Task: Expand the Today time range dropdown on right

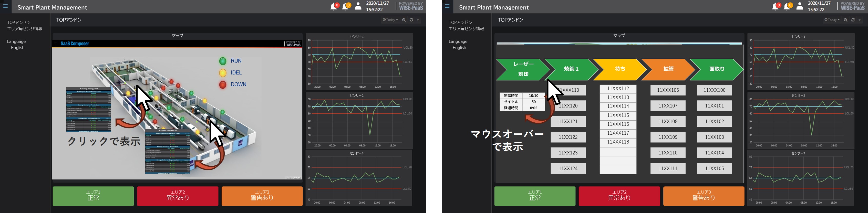Action: pyautogui.click(x=832, y=20)
